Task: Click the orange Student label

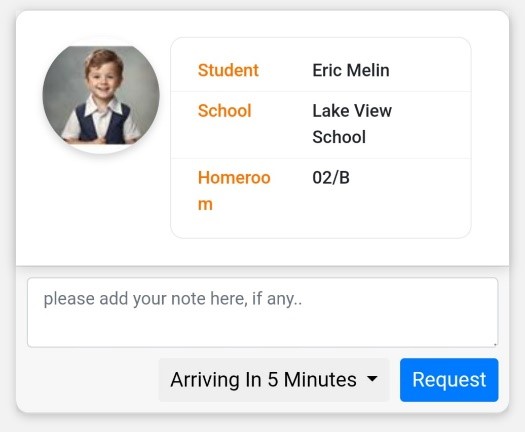Action: pos(228,70)
